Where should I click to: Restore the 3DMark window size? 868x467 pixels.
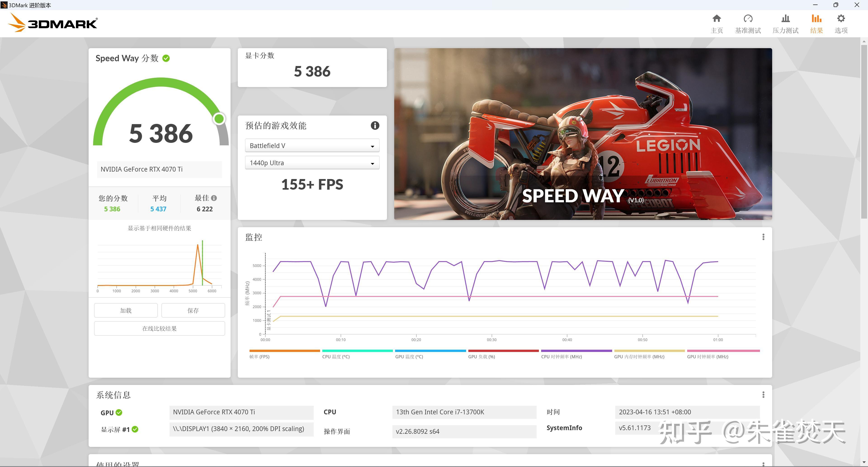pyautogui.click(x=836, y=5)
